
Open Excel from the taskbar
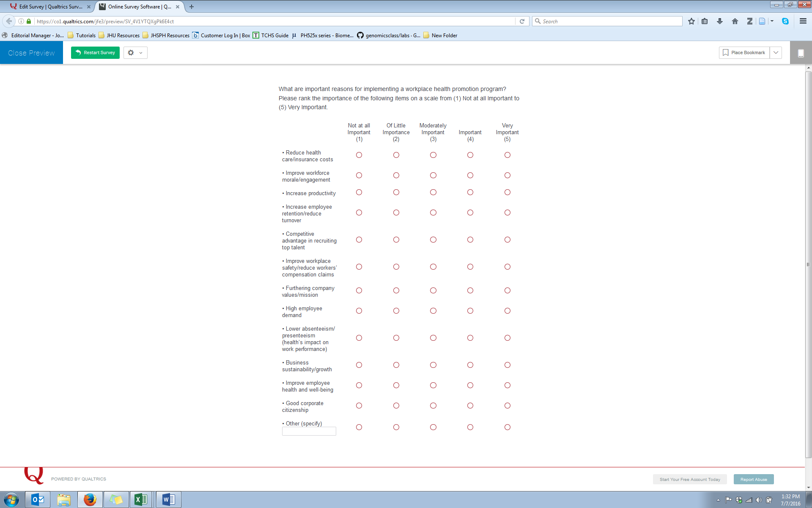coord(140,500)
